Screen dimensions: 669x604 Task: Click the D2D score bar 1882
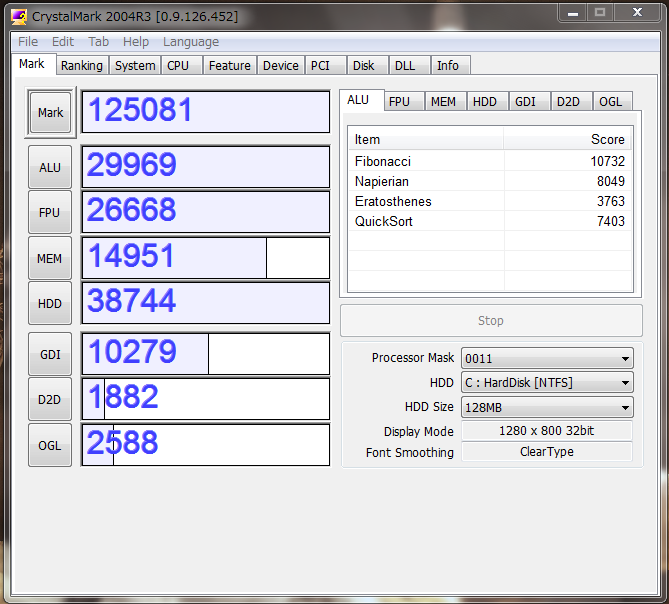point(206,399)
